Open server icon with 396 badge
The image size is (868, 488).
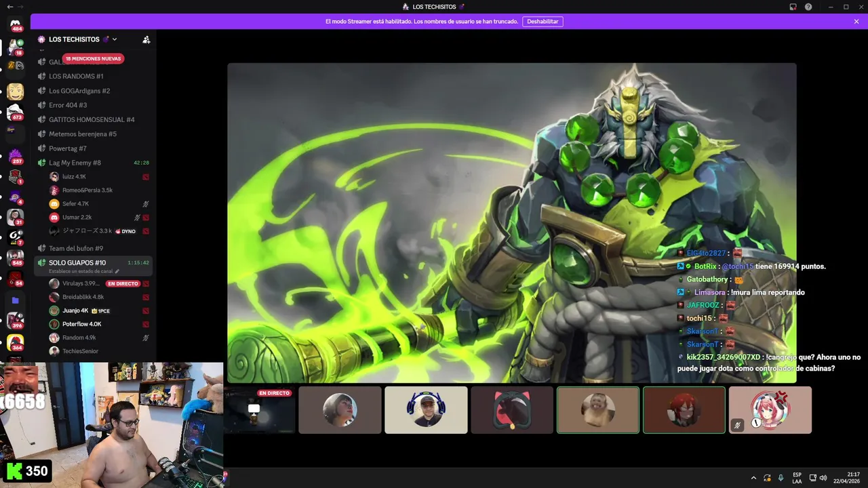[15, 320]
